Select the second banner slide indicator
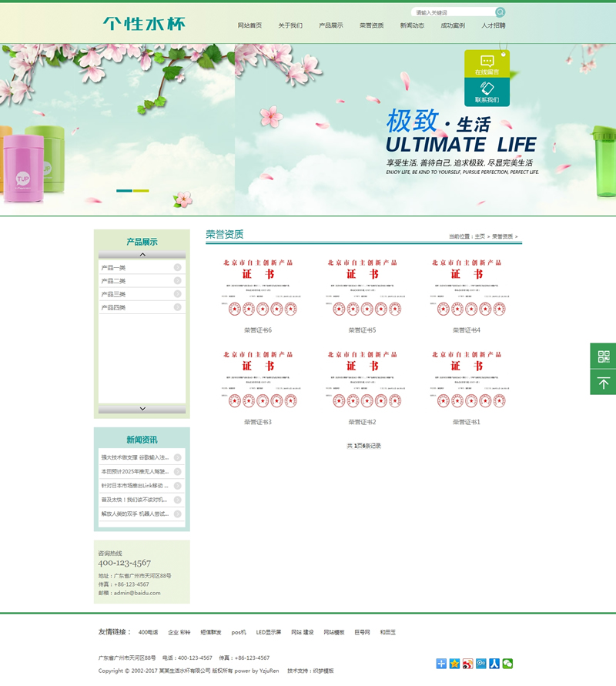 (x=141, y=190)
